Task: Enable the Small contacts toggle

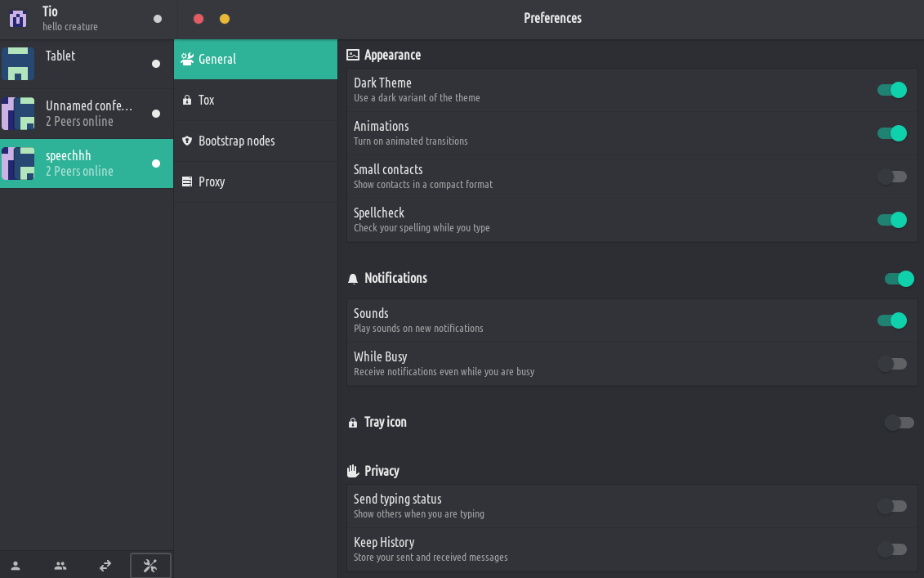Action: [x=891, y=177]
